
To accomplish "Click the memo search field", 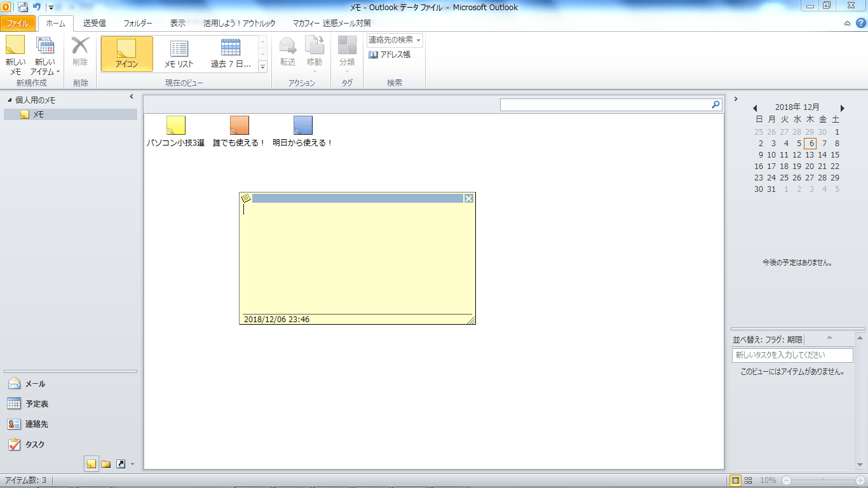I will pyautogui.click(x=605, y=105).
